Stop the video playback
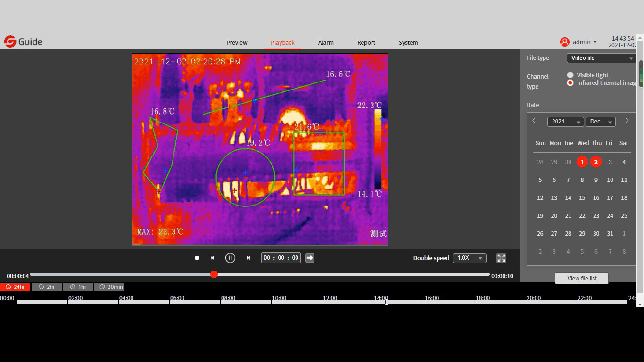Screen dimensions: 644x362 click(x=197, y=258)
